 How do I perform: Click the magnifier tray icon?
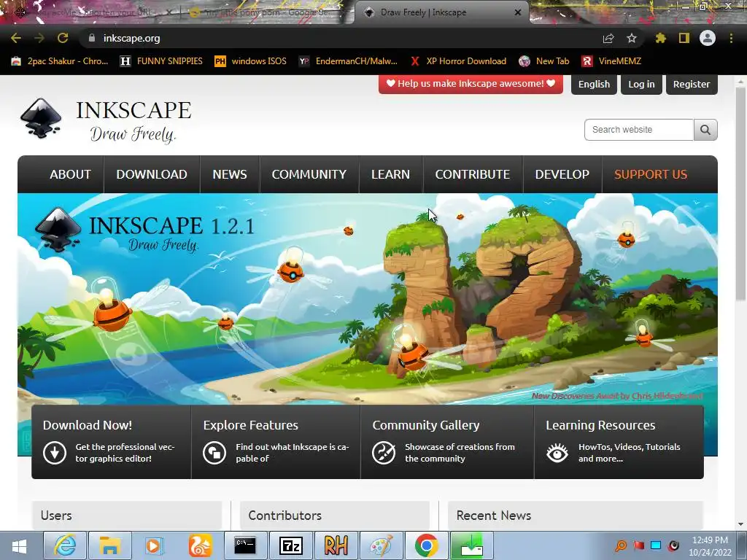622,545
